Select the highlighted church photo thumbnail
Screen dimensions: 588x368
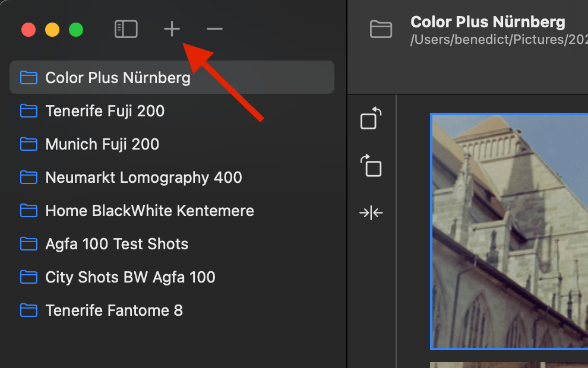[509, 231]
